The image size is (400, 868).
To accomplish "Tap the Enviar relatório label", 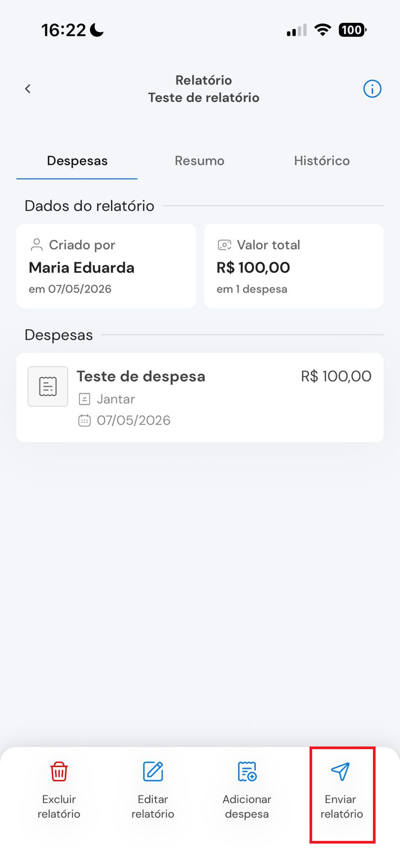I will [x=341, y=806].
